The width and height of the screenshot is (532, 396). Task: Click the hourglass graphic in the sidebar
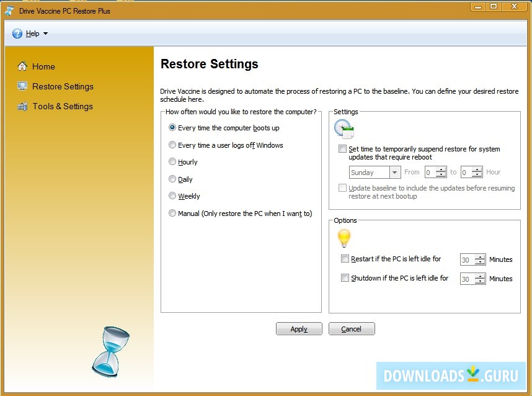click(x=111, y=351)
